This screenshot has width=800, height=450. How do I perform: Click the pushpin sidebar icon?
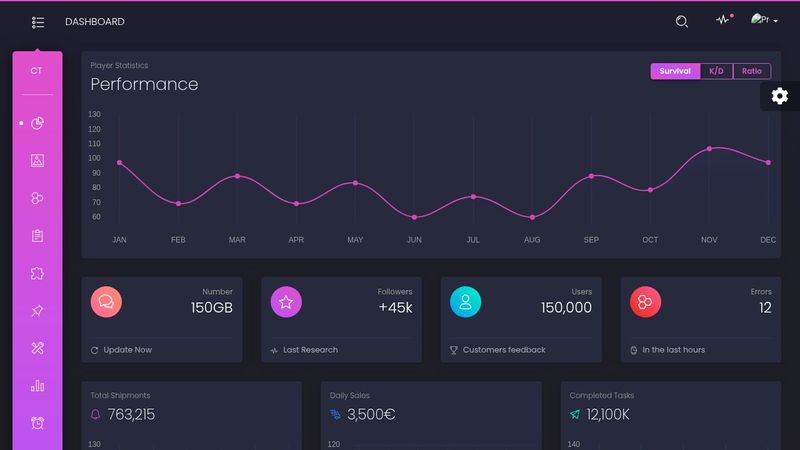point(38,311)
